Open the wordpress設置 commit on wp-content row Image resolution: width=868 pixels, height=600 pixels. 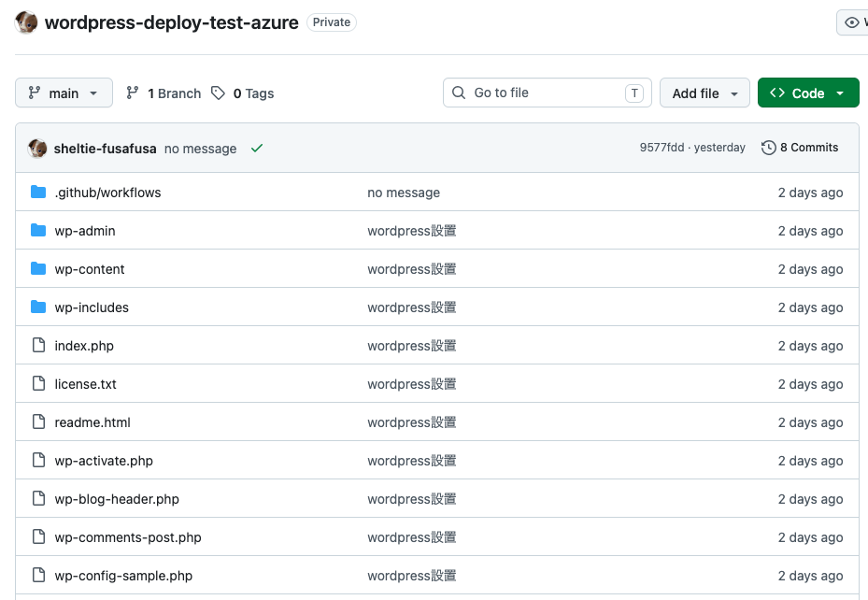(x=412, y=269)
